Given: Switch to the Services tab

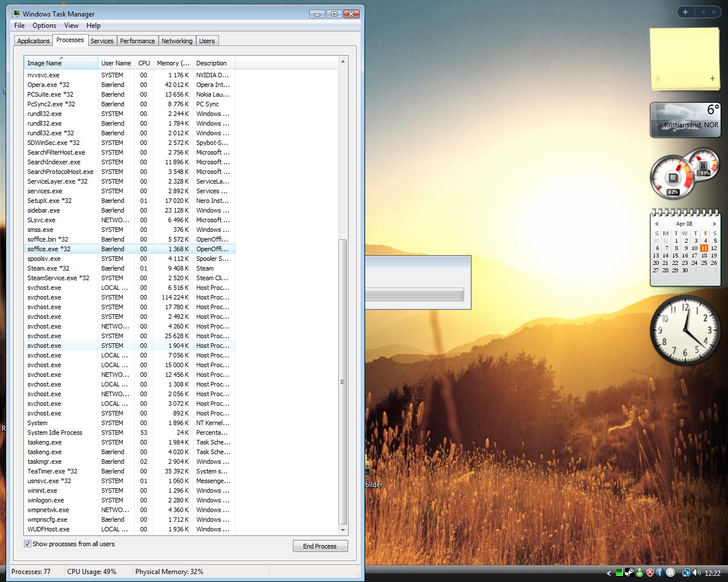Looking at the screenshot, I should pos(102,41).
